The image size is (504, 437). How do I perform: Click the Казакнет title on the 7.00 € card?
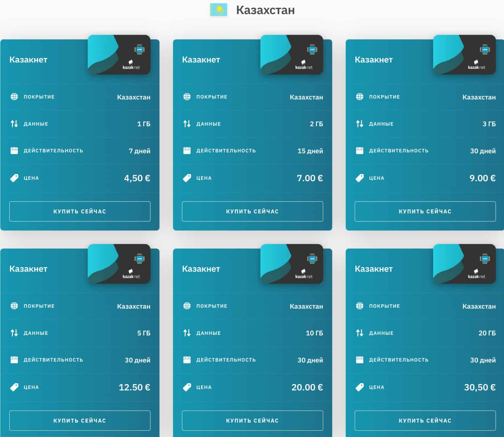(x=201, y=60)
